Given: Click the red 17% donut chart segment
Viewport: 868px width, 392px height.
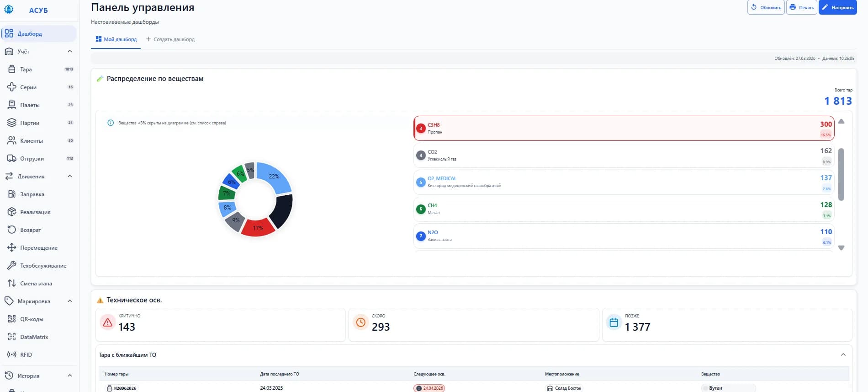Looking at the screenshot, I should pos(258,228).
